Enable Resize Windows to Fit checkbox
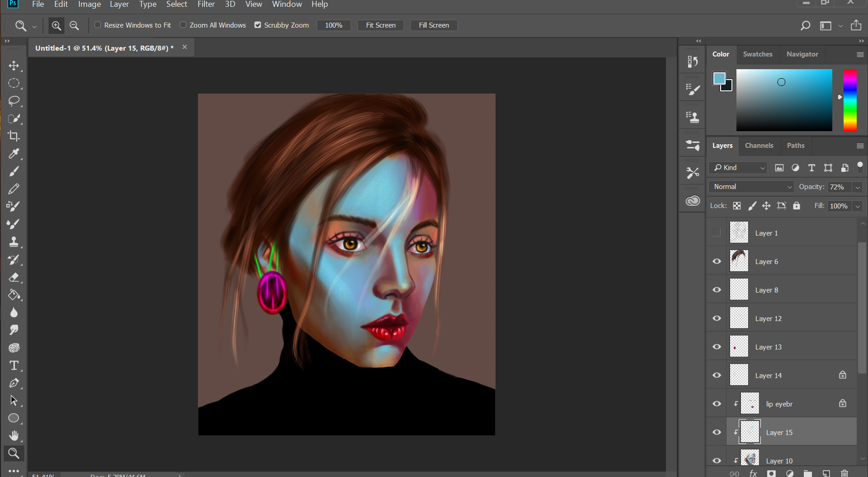Screen dimensions: 868x477 point(98,25)
